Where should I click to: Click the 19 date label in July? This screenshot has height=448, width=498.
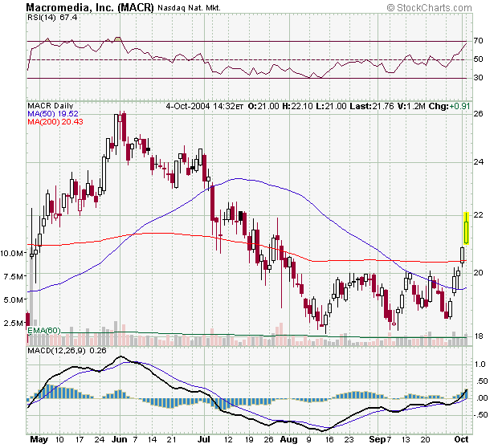(249, 440)
